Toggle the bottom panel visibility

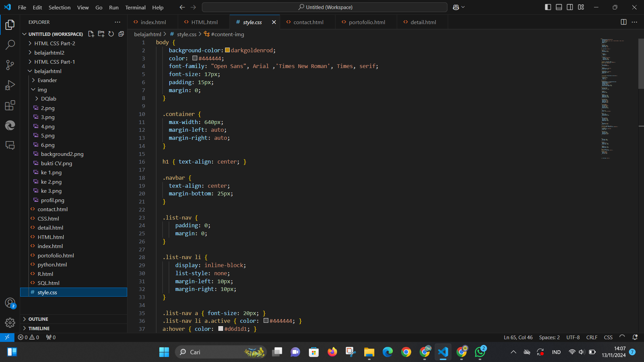[x=559, y=7]
